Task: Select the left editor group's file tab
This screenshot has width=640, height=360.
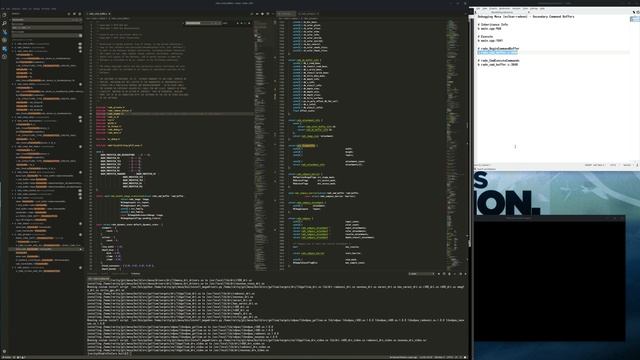Action: [x=97, y=13]
